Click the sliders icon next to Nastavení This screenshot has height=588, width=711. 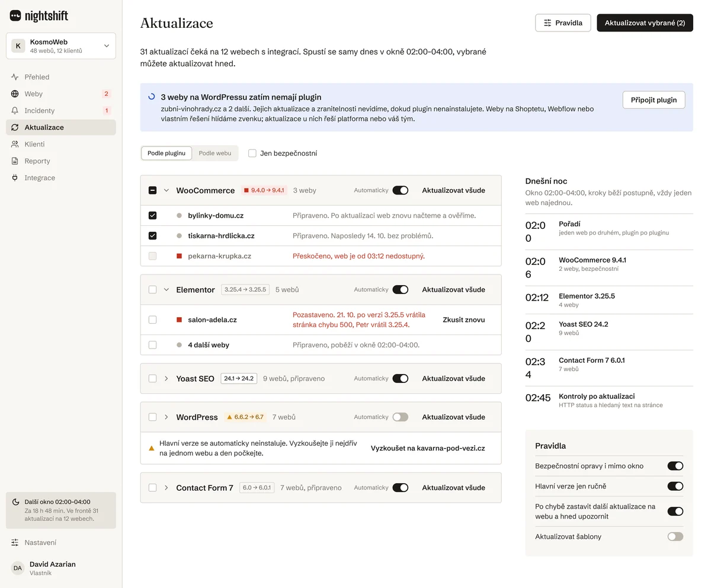(x=15, y=542)
